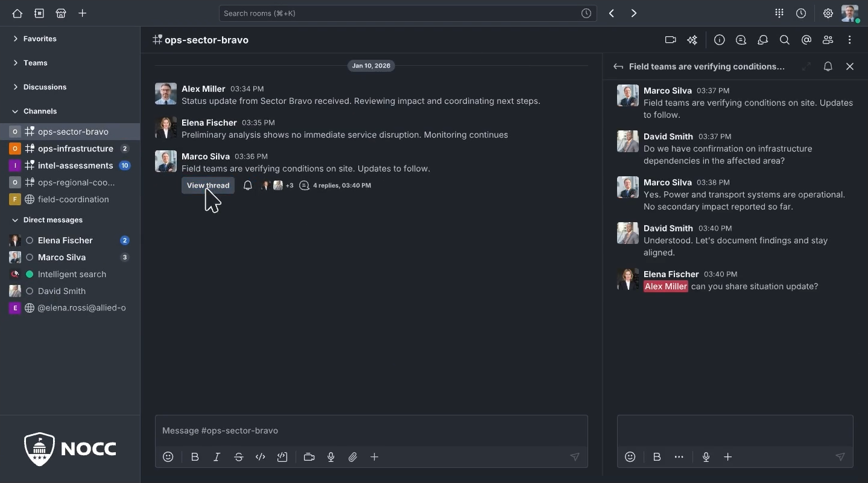868x483 pixels.
Task: Toggle strikethrough formatting
Action: 239,457
